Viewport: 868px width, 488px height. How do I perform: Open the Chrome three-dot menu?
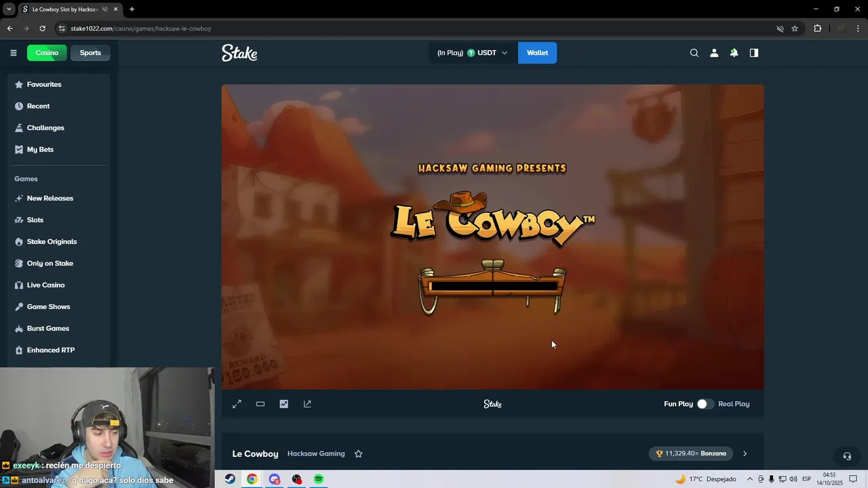(858, 28)
